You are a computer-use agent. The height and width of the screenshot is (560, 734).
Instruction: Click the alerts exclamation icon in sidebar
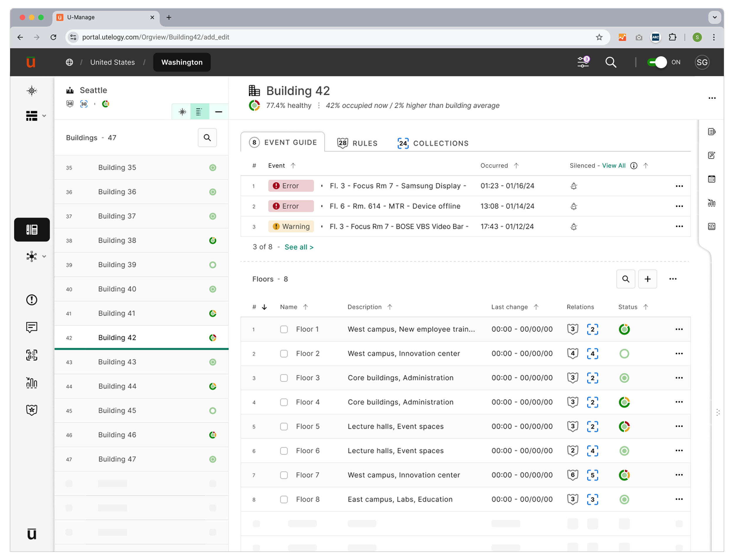pos(32,300)
